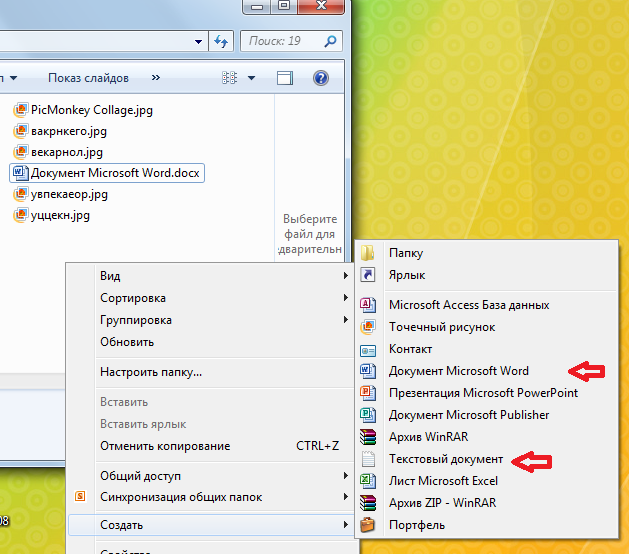Select the file name Документ Microsoft Word.docx
The height and width of the screenshot is (554, 629).
click(x=115, y=173)
